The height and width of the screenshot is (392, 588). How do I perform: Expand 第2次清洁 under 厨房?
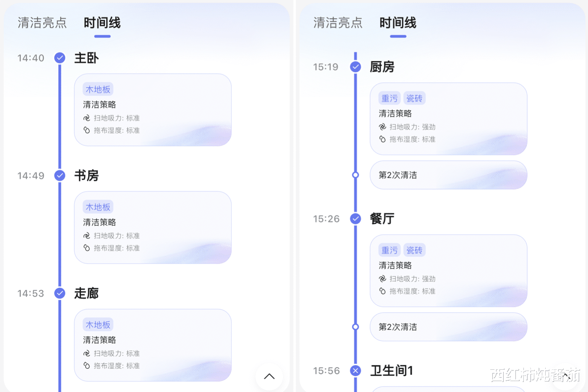click(448, 175)
